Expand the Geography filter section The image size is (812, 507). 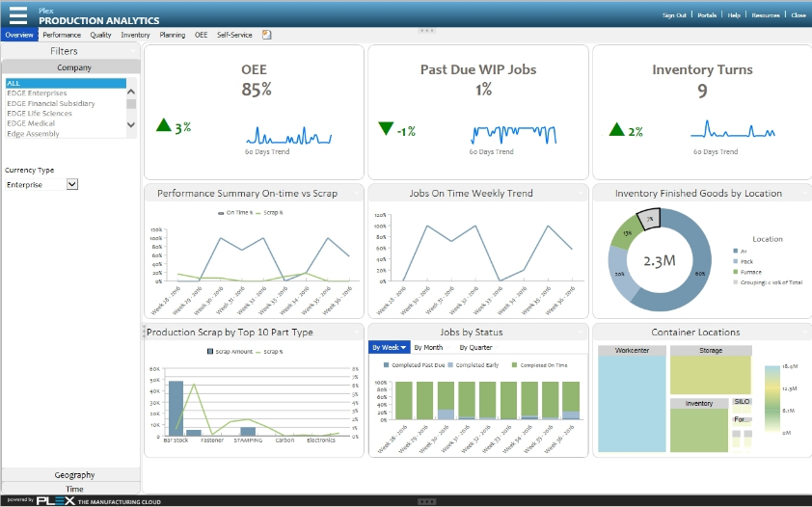click(73, 475)
